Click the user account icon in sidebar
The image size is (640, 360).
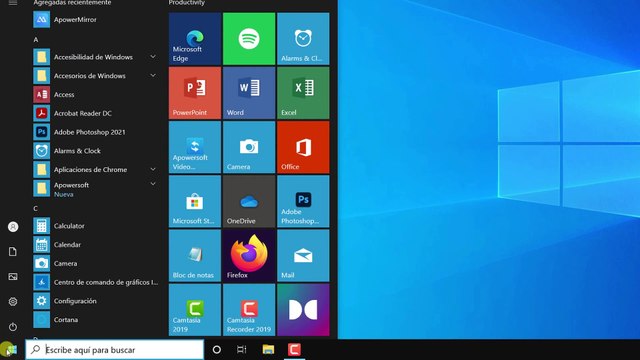point(13,227)
